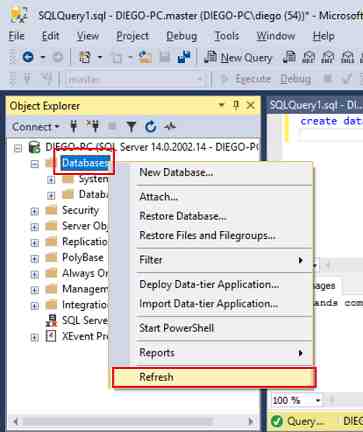
Task: Expand the Integration Services node
Action: tap(35, 306)
